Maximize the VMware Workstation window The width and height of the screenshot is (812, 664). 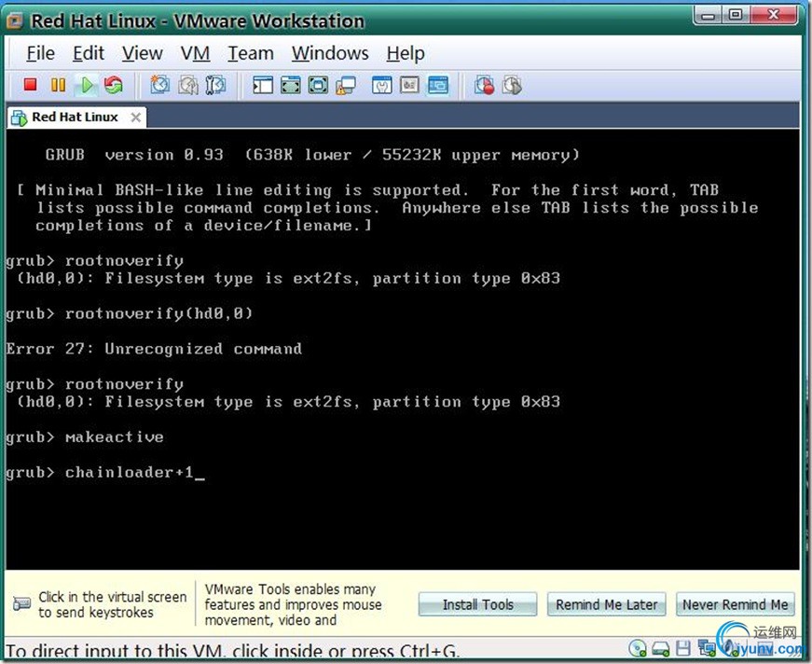tap(736, 15)
